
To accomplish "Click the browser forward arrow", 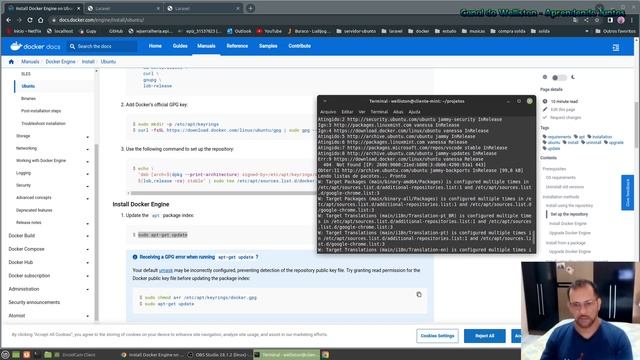I will click(x=19, y=20).
